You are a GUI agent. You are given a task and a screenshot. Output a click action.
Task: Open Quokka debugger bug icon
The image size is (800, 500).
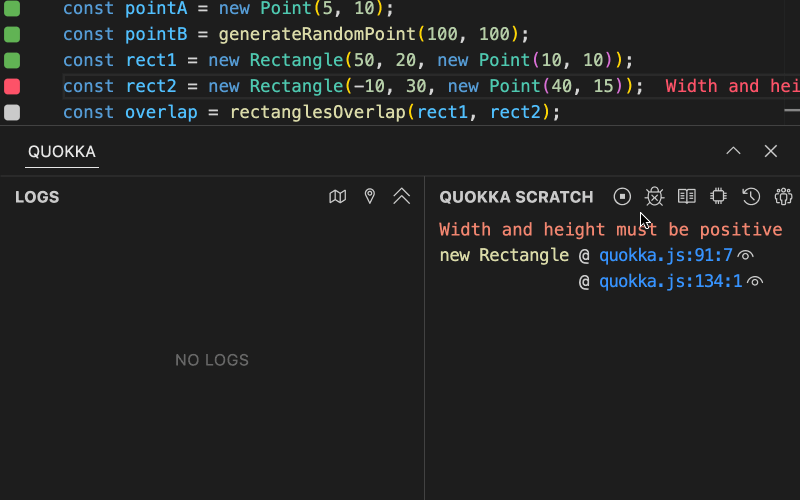(x=654, y=196)
